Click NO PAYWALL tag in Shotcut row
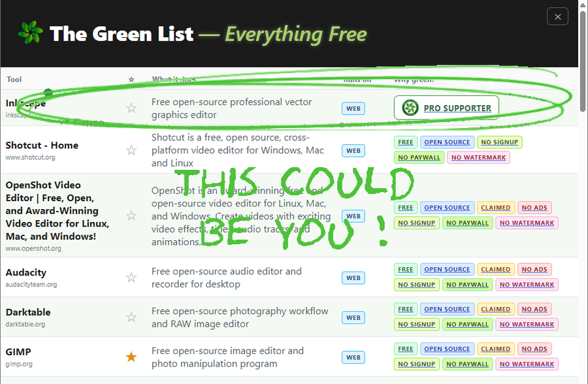Viewport: 588px width, 384px height. [x=419, y=157]
